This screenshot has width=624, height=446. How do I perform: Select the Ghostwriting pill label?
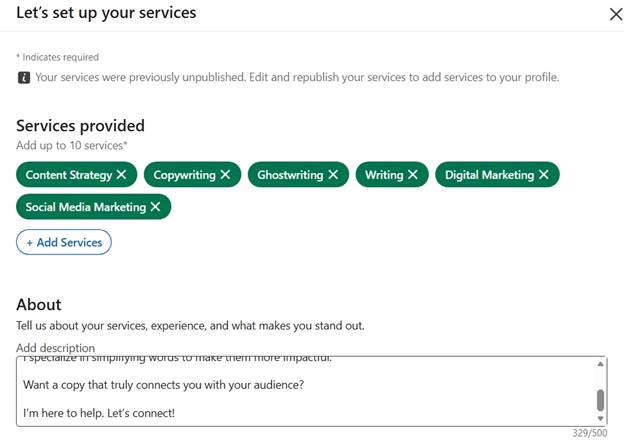(x=291, y=175)
